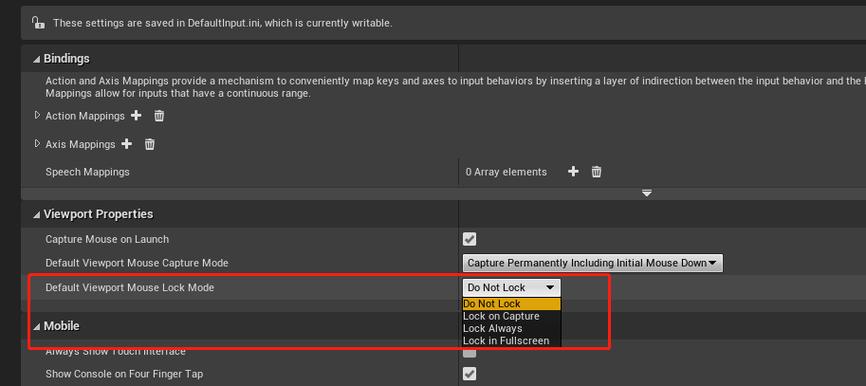
Task: Pick the Lock in Fullscreen option
Action: [x=511, y=341]
